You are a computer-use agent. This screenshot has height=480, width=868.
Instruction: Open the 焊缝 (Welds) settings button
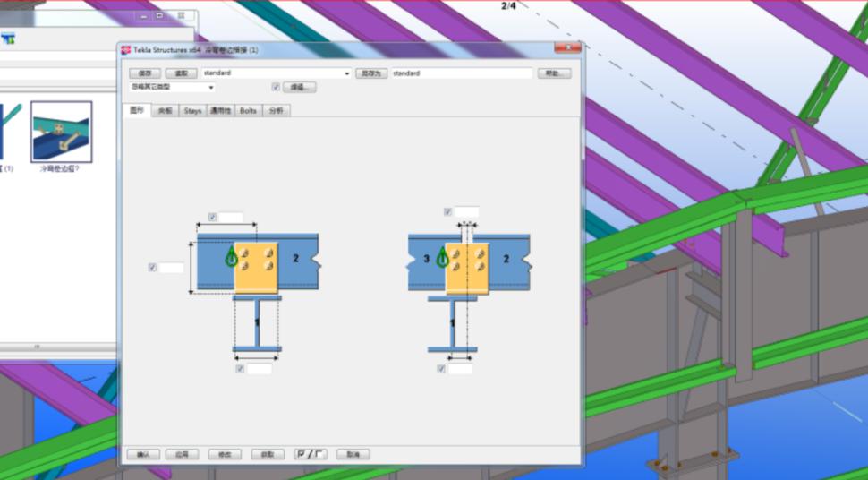point(300,87)
